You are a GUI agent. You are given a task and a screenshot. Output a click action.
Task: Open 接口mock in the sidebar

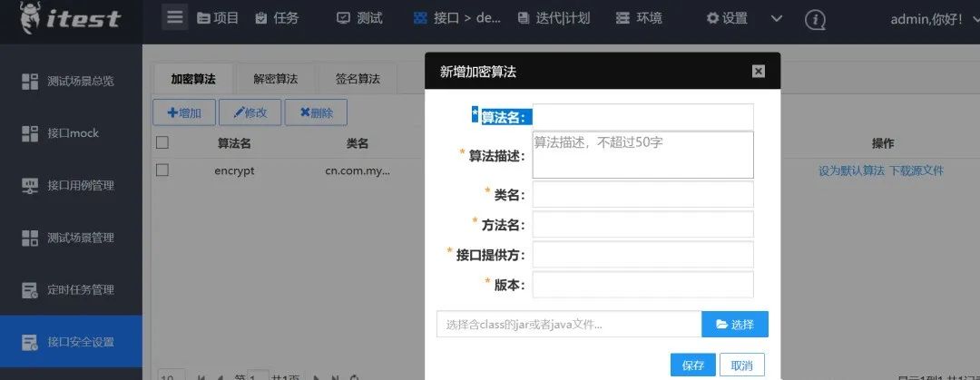(72, 133)
